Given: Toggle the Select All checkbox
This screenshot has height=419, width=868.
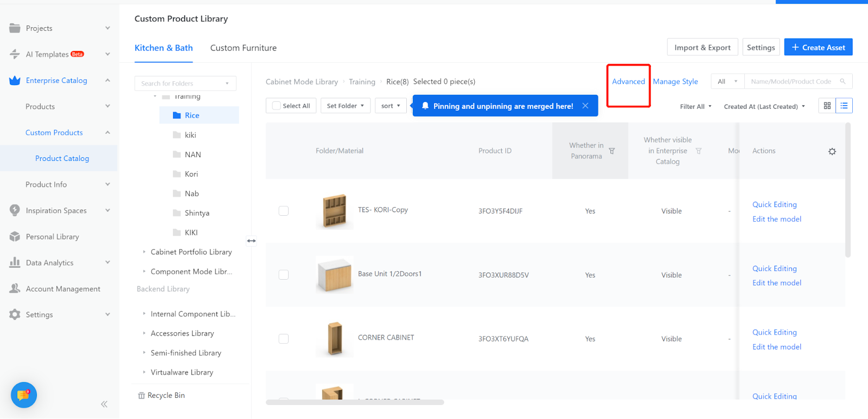Looking at the screenshot, I should (277, 106).
